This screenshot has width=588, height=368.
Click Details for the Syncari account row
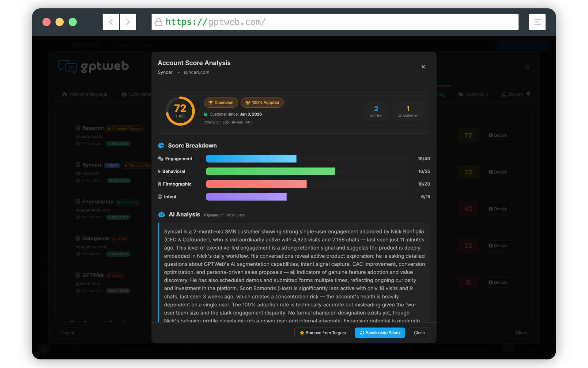(x=498, y=172)
